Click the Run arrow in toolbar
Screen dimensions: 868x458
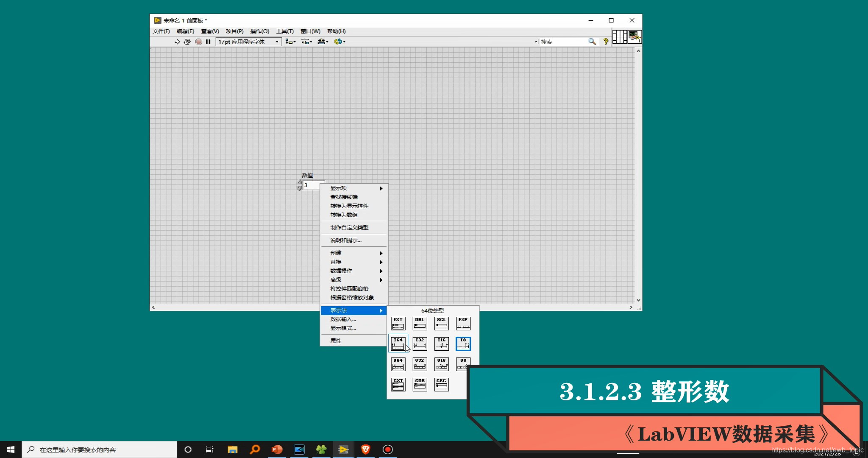[x=177, y=42]
